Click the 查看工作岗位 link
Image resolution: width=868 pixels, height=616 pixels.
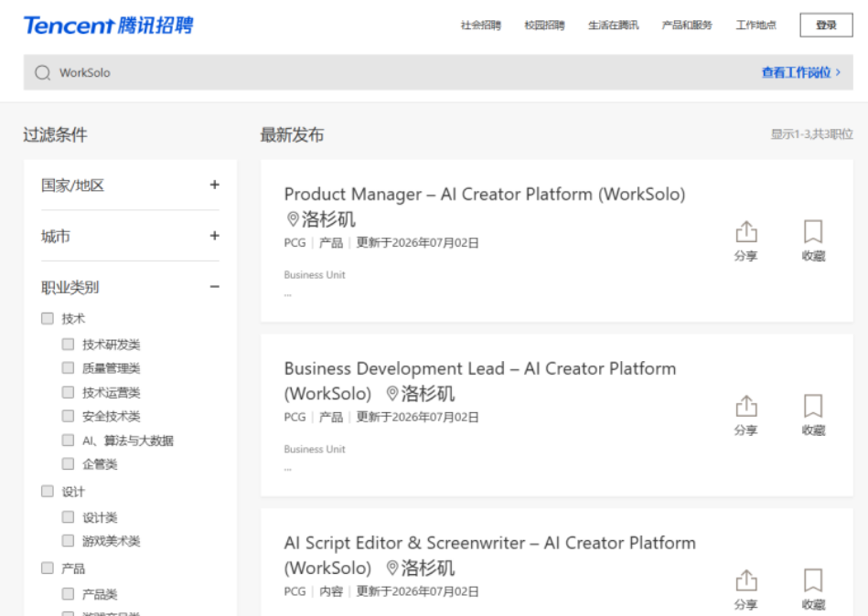point(801,72)
